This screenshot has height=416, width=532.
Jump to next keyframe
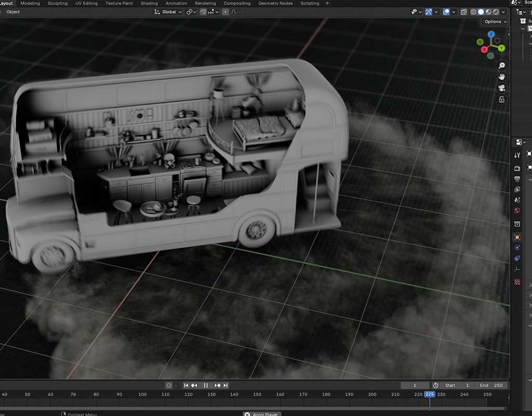click(x=218, y=385)
